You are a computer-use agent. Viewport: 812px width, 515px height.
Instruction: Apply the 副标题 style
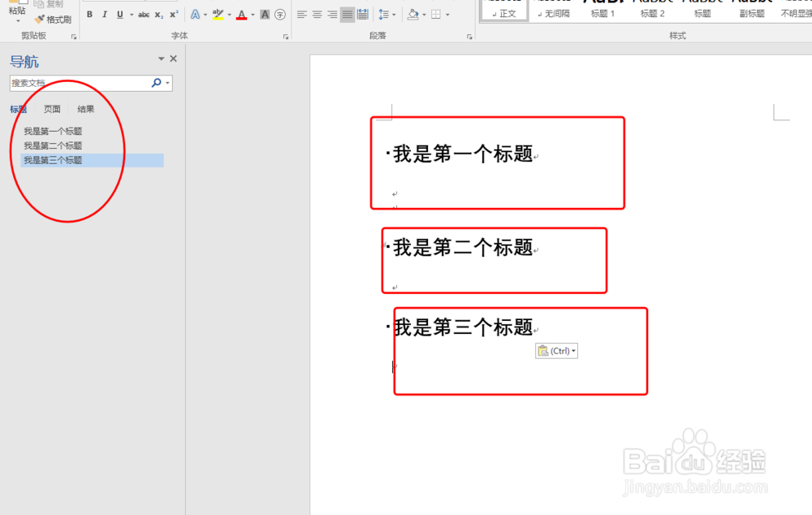click(752, 11)
